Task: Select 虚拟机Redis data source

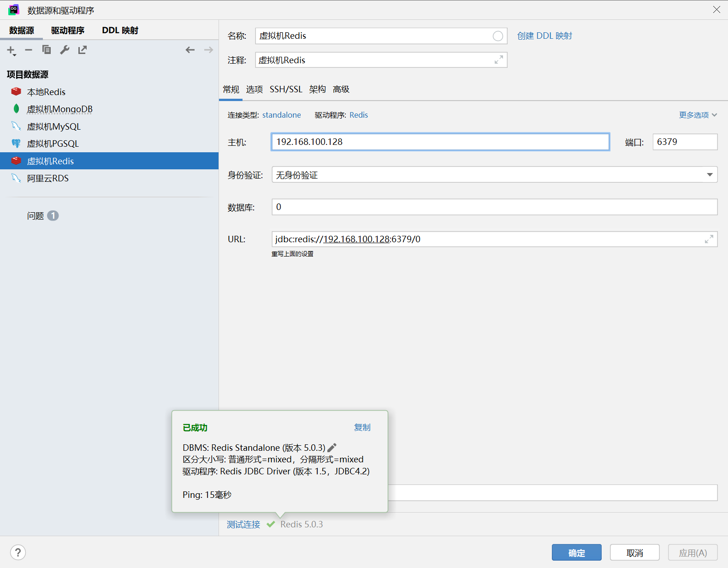Action: point(109,161)
